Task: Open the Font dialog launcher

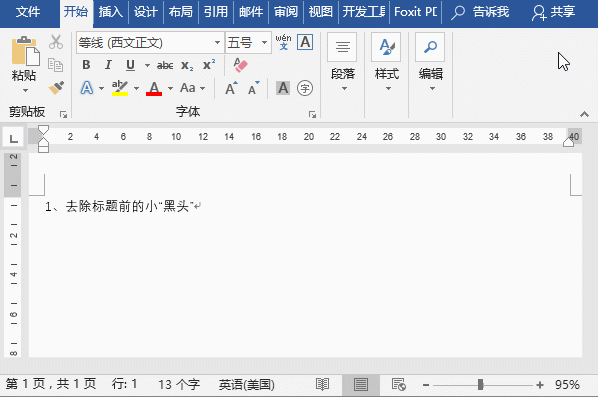Action: (312, 114)
